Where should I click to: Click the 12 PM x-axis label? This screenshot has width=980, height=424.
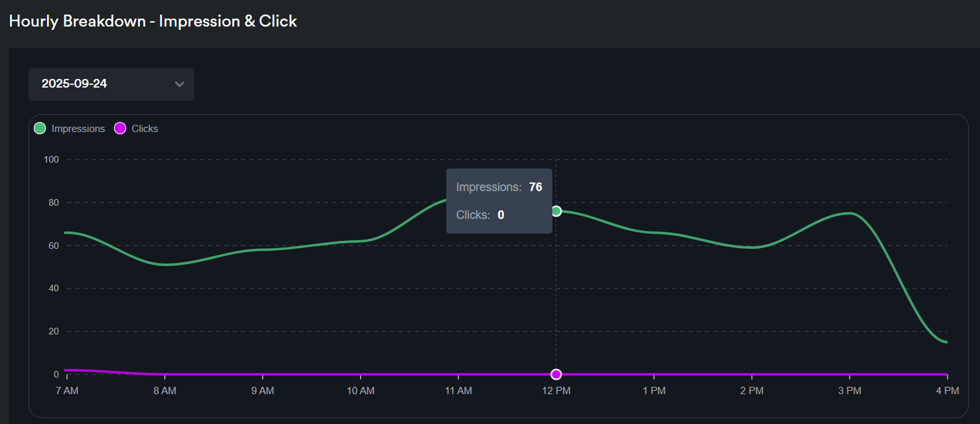click(x=556, y=391)
